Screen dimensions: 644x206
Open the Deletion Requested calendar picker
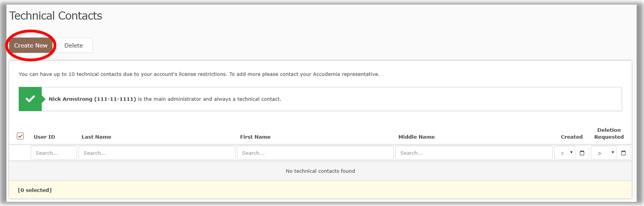tap(623, 153)
